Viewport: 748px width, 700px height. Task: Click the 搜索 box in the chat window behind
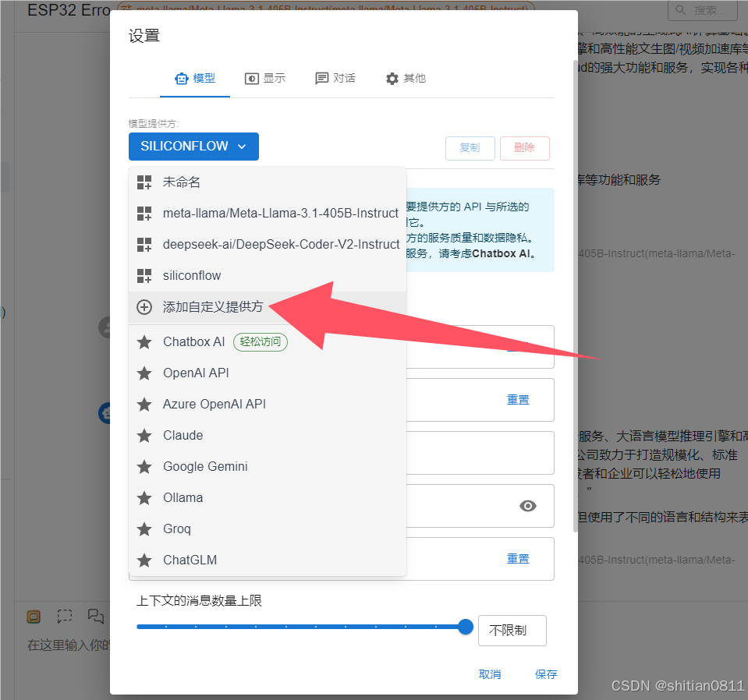pos(704,10)
